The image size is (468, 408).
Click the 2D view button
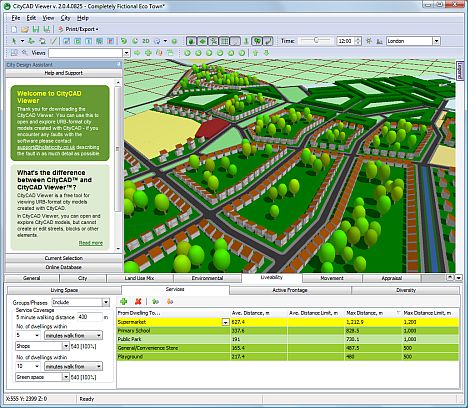[146, 41]
